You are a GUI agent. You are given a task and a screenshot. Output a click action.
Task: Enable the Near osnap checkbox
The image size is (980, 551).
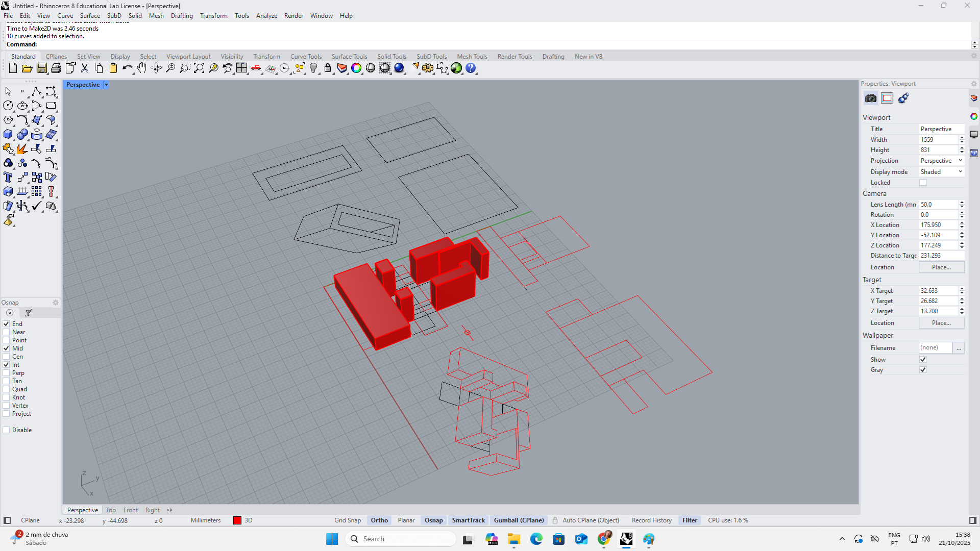pyautogui.click(x=7, y=332)
